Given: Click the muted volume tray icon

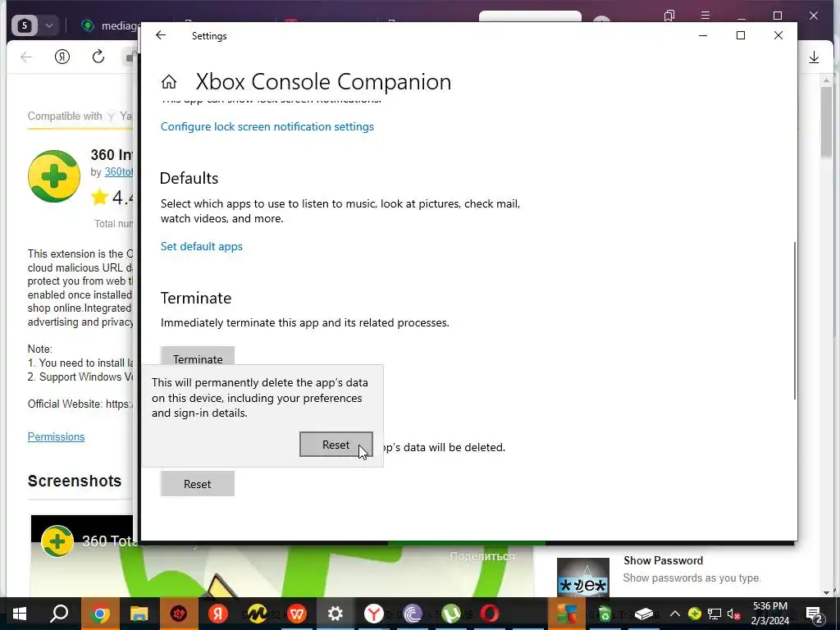Looking at the screenshot, I should [x=734, y=614].
